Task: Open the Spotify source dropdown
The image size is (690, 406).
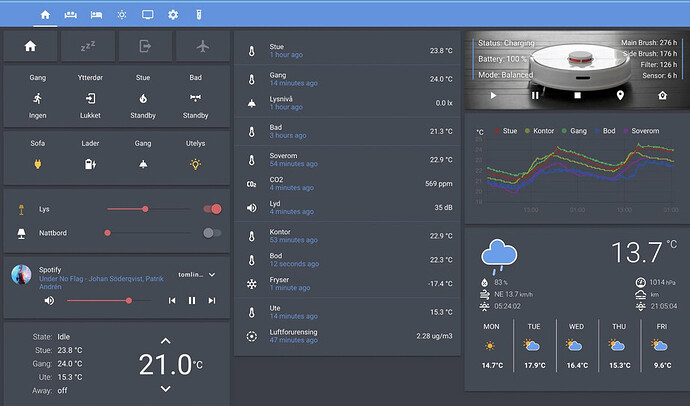Action: point(212,274)
